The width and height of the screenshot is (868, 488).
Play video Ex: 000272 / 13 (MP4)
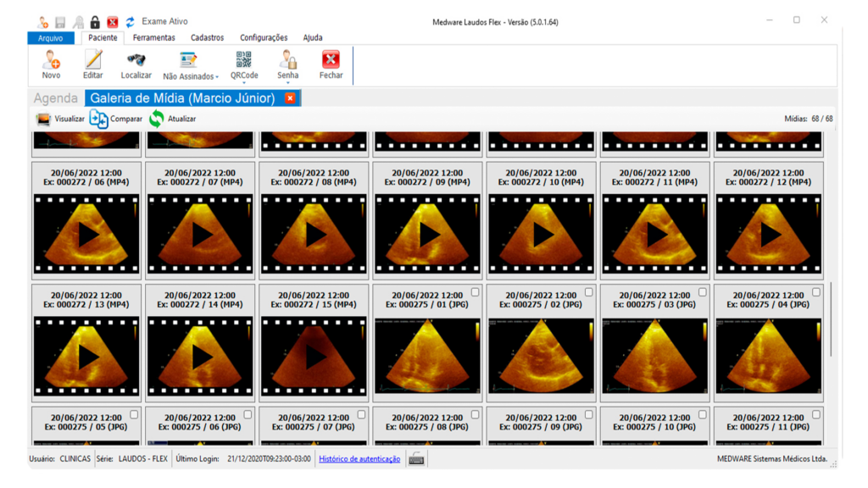tap(86, 357)
